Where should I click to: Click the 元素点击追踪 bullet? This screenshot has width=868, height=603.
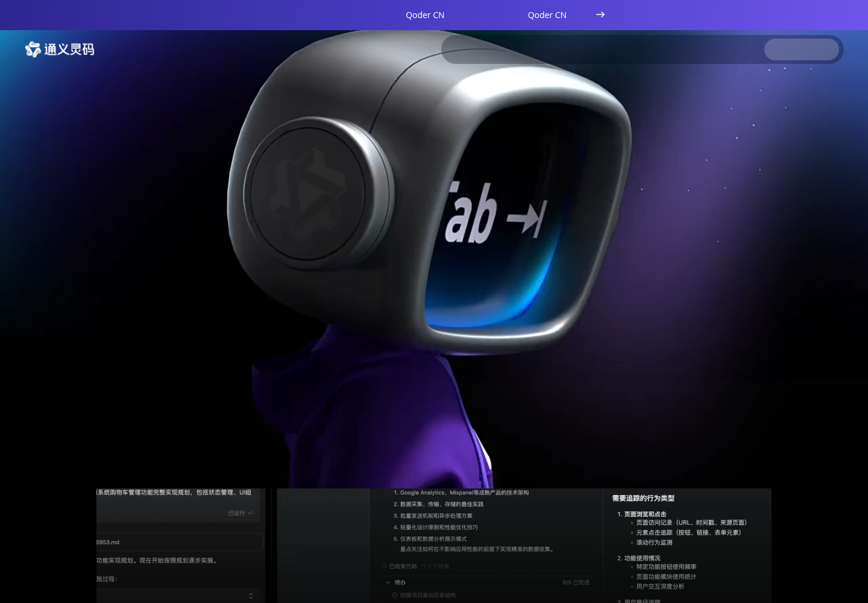point(686,532)
